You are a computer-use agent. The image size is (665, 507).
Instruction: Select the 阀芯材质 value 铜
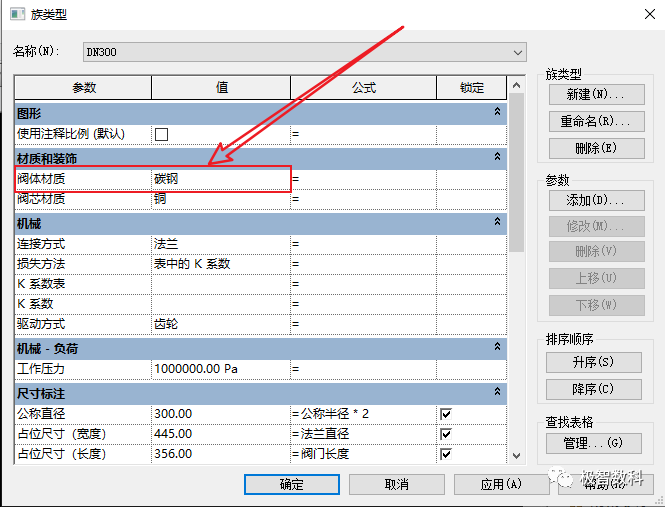(221, 199)
